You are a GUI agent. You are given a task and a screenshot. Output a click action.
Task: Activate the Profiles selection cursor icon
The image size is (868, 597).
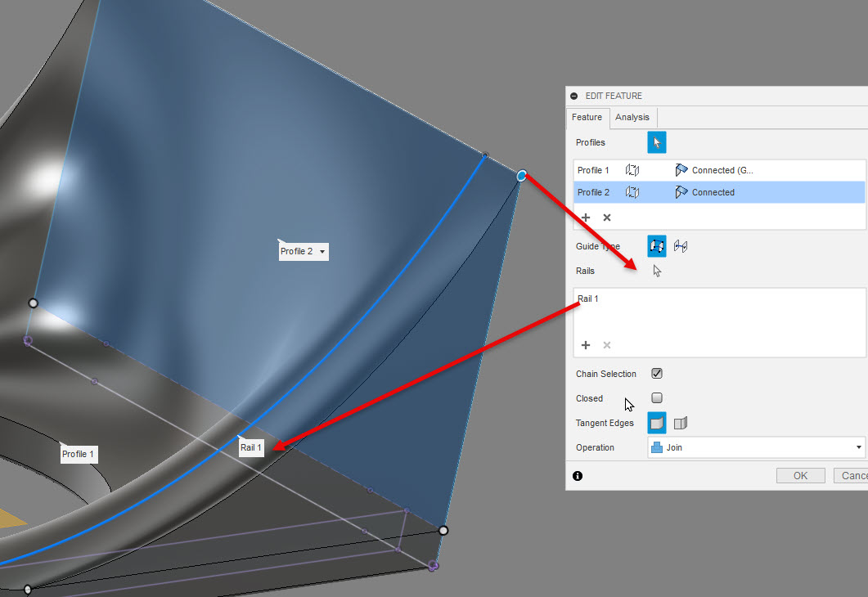coord(657,142)
